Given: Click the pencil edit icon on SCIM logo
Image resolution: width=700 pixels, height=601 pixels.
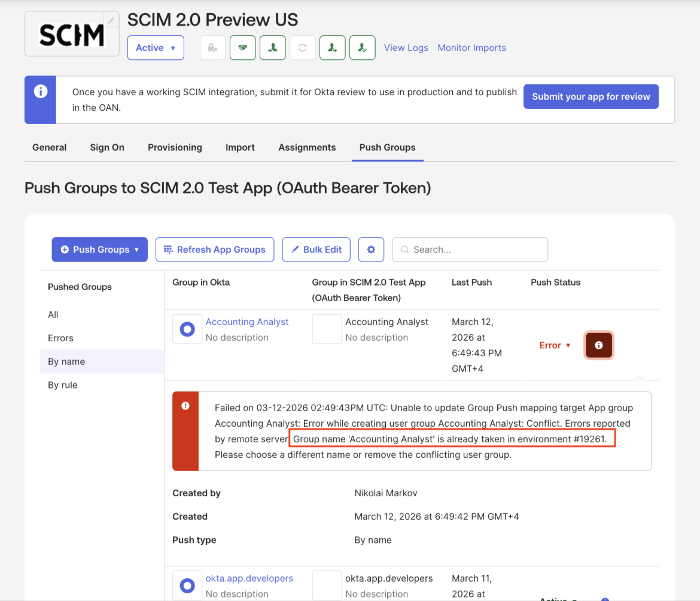Looking at the screenshot, I should click(x=111, y=20).
